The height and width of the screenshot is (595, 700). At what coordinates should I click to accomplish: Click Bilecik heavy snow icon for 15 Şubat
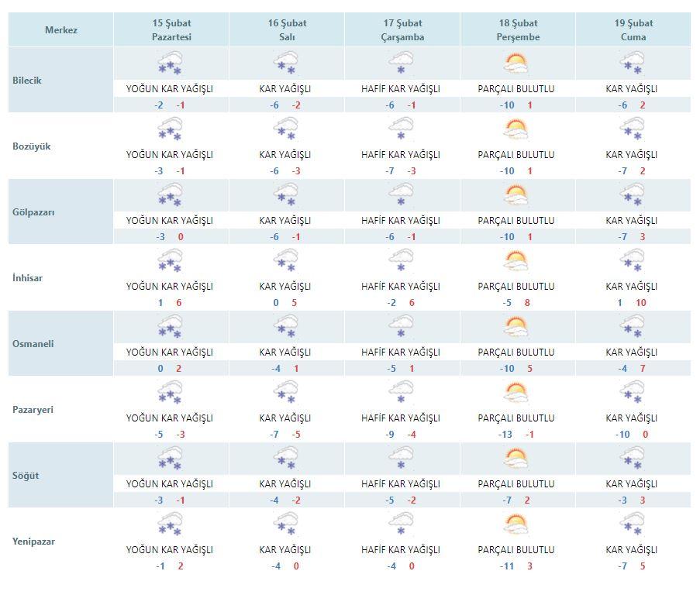tap(170, 63)
